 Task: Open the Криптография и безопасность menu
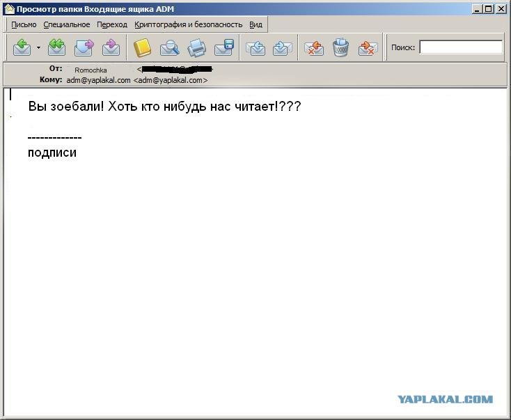click(189, 25)
